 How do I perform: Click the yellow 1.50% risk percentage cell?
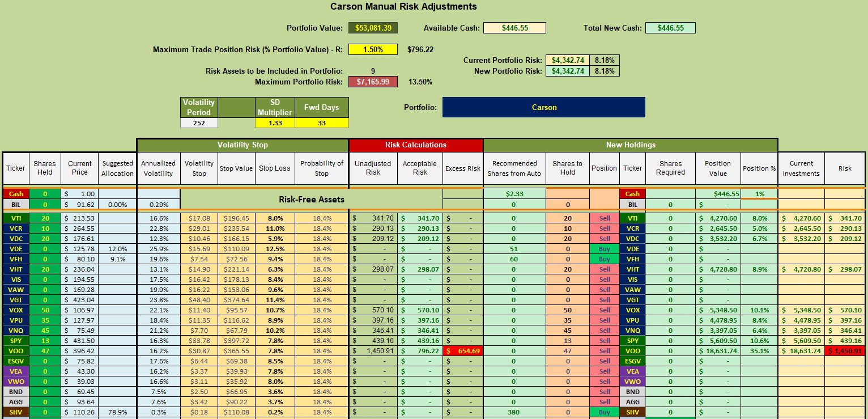pyautogui.click(x=373, y=49)
